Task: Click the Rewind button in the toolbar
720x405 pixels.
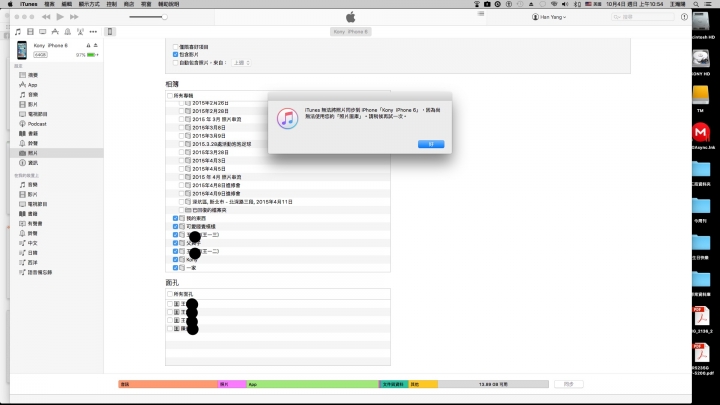Action: coord(46,17)
